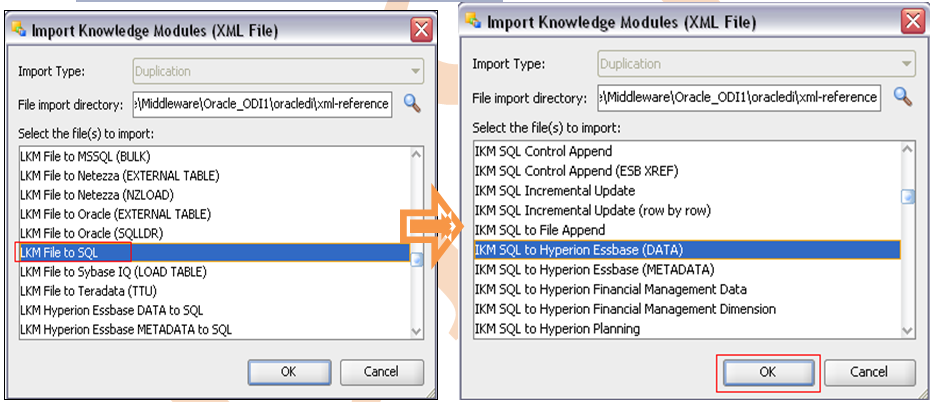Close the right Import Knowledge Modules dialog

[913, 22]
